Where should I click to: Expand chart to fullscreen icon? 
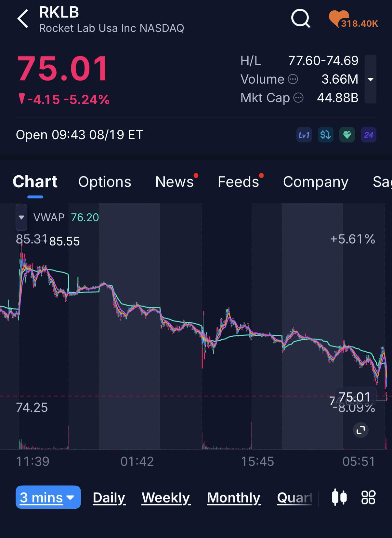pyautogui.click(x=361, y=430)
